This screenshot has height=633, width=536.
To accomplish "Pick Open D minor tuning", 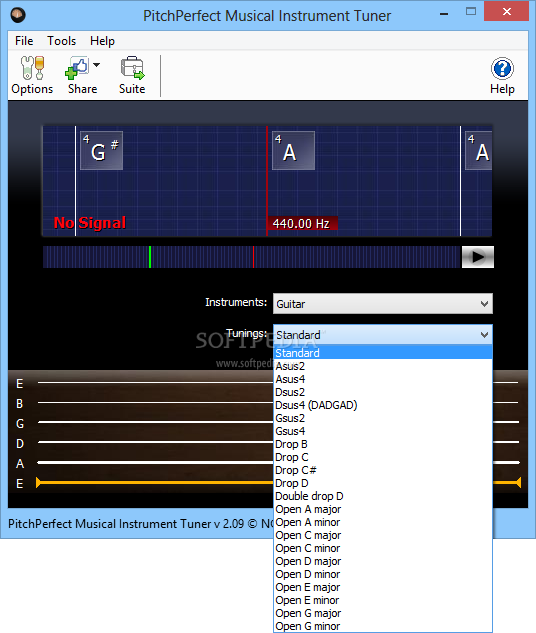I will click(x=383, y=574).
